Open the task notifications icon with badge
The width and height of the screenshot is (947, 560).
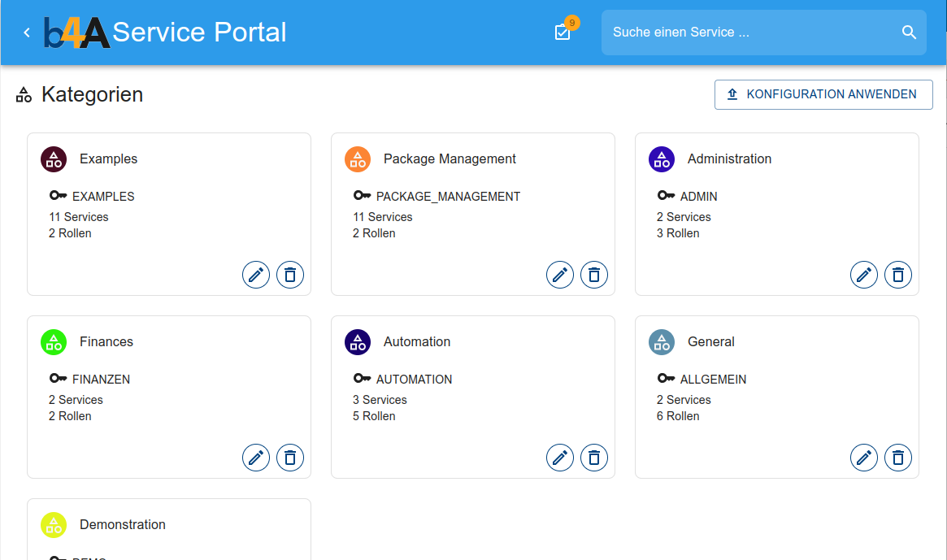click(x=563, y=33)
